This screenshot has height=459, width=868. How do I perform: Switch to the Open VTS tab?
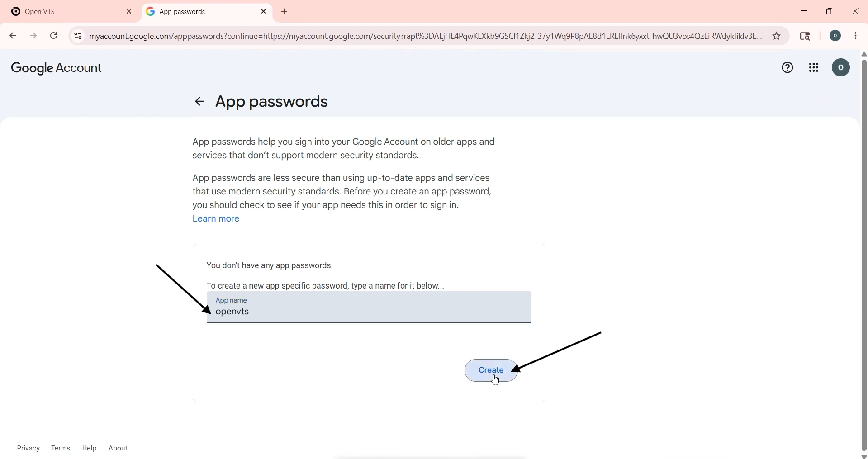point(68,12)
